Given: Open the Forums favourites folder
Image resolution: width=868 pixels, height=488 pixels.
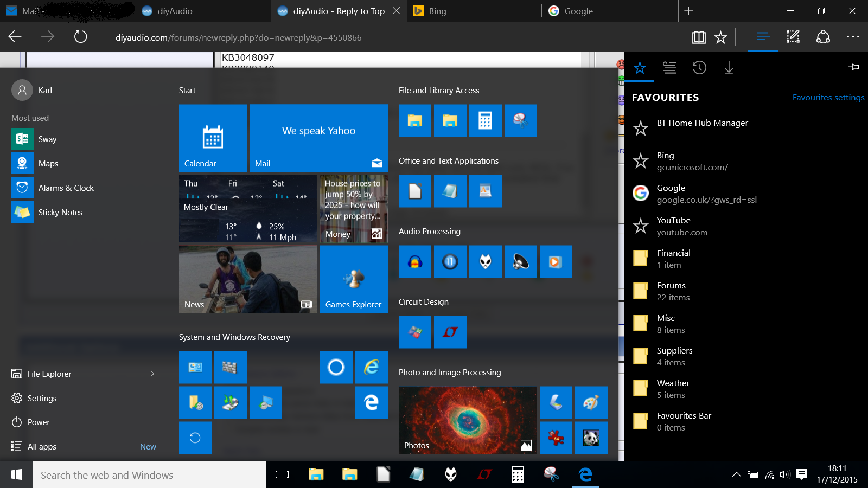Looking at the screenshot, I should (x=746, y=291).
